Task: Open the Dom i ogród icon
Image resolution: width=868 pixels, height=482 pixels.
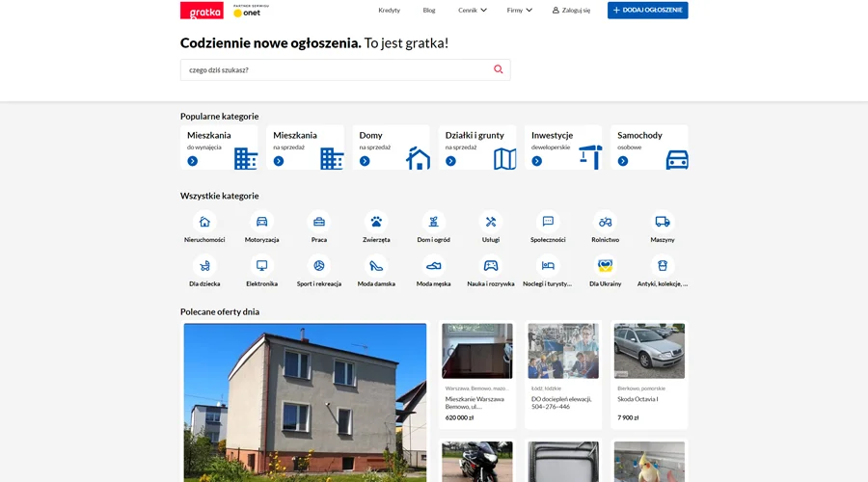Action: (x=433, y=222)
